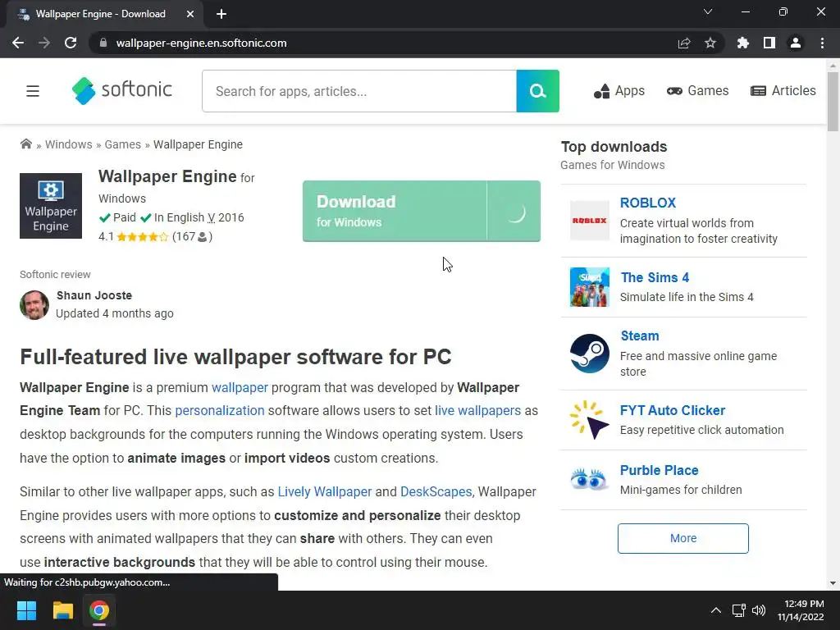The image size is (840, 630).
Task: Click the 'Updated 4 months ago' text
Action: pyautogui.click(x=115, y=313)
